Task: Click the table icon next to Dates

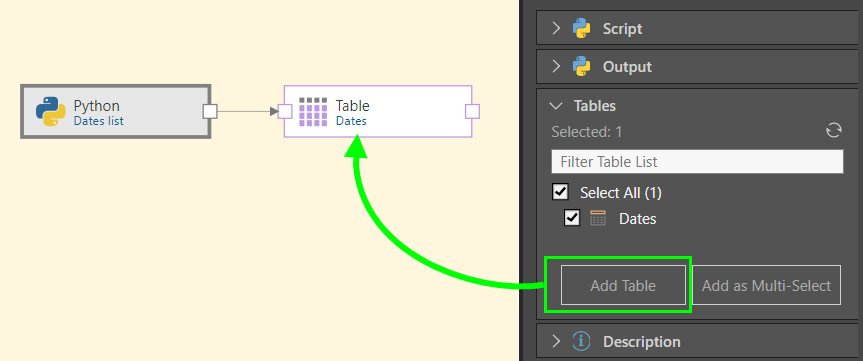Action: 598,218
